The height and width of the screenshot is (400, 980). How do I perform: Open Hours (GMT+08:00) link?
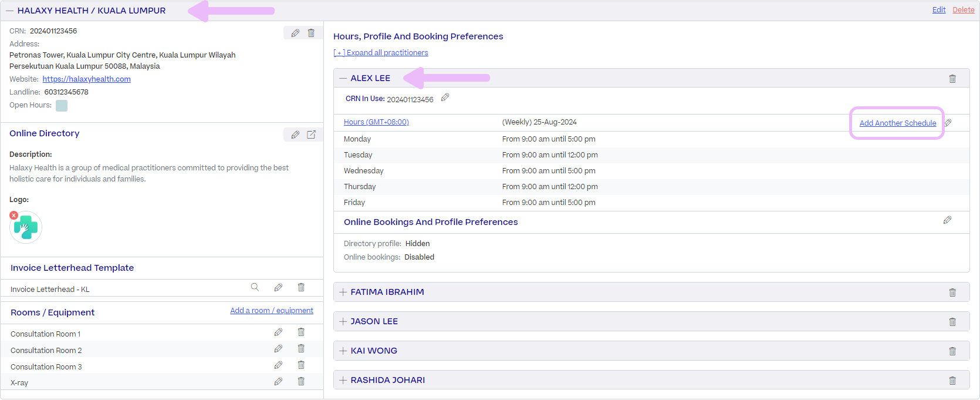pos(376,122)
